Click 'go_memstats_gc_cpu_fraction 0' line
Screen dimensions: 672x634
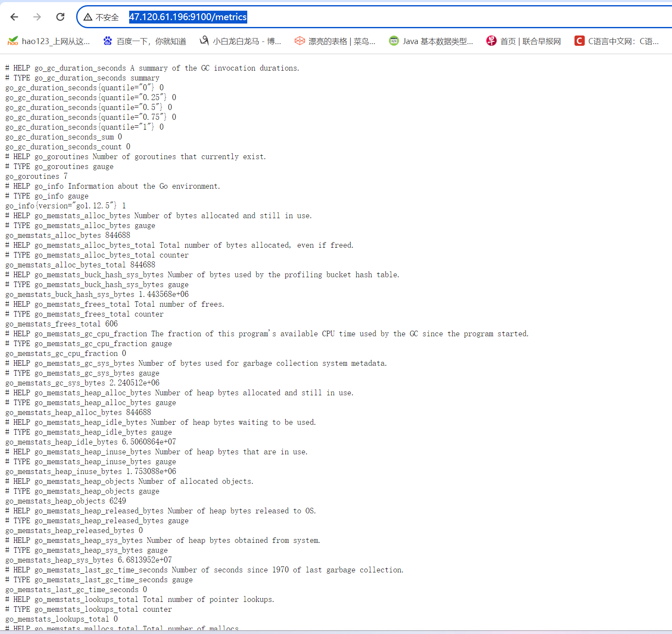tap(65, 353)
